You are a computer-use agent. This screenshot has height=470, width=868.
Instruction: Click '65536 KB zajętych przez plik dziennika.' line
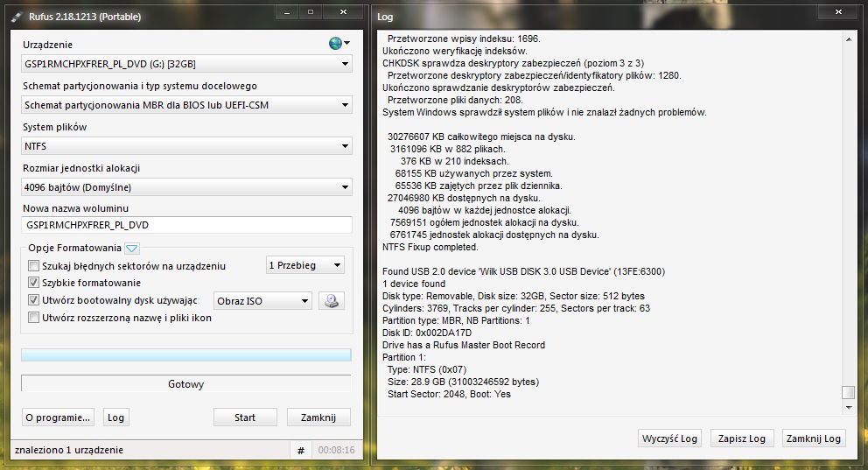[x=479, y=186]
